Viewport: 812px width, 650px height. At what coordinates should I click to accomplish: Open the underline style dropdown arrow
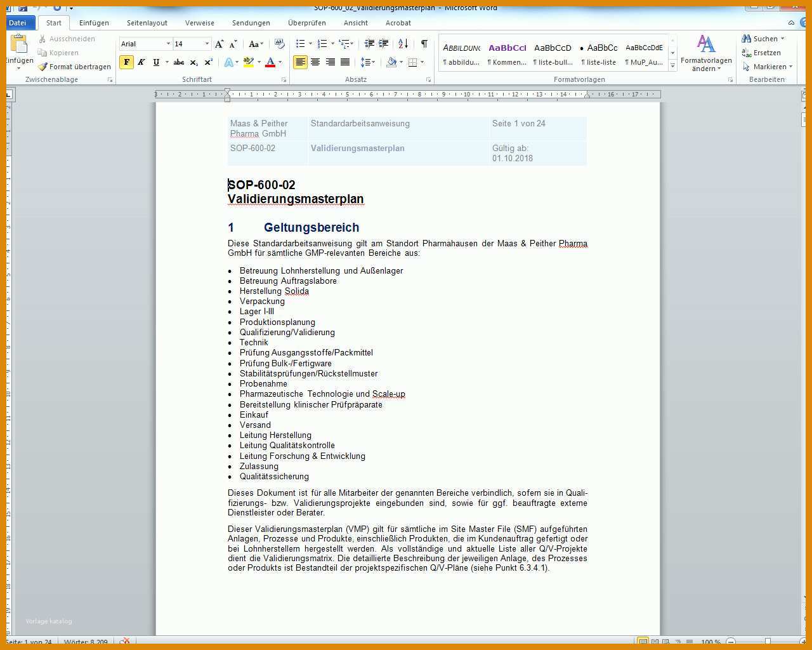[x=167, y=62]
